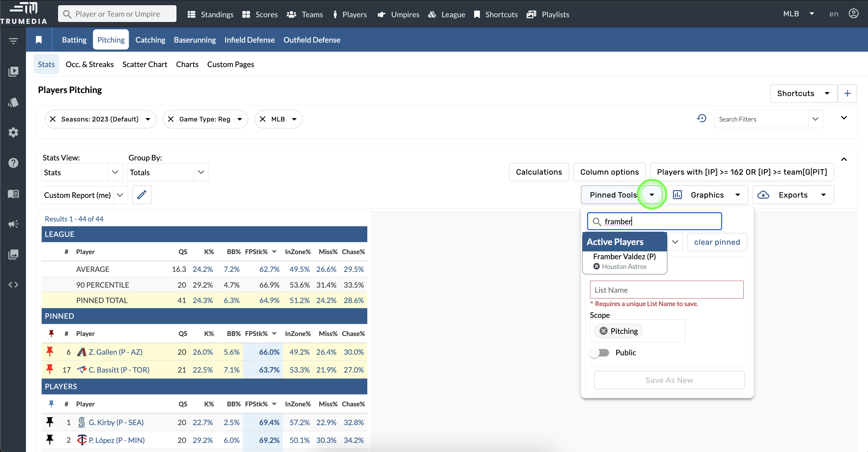
Task: Pin G. Kirby using black pin
Action: [x=50, y=422]
